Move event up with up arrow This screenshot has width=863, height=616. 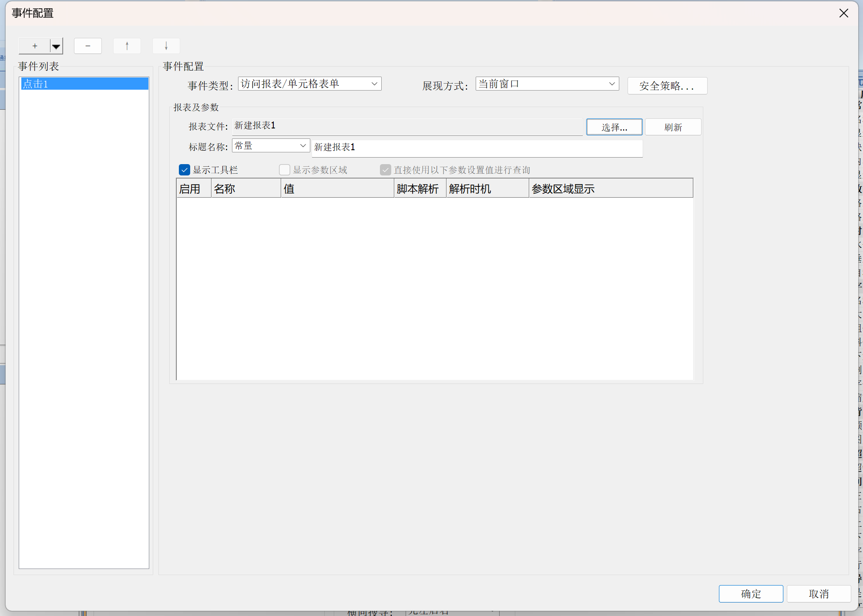[127, 46]
